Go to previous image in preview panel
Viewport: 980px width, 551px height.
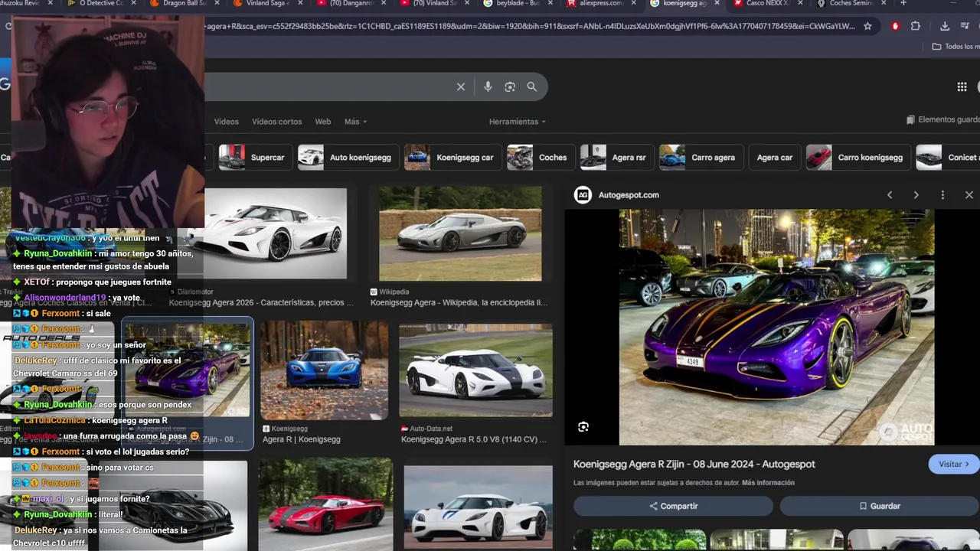(x=890, y=195)
